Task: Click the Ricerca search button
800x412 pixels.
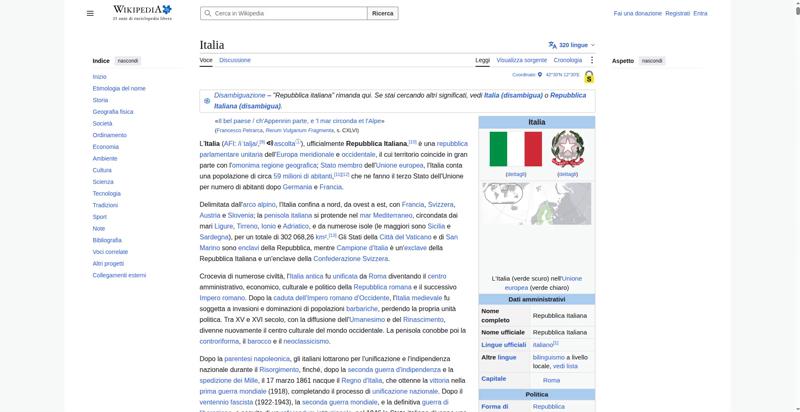Action: 383,13
